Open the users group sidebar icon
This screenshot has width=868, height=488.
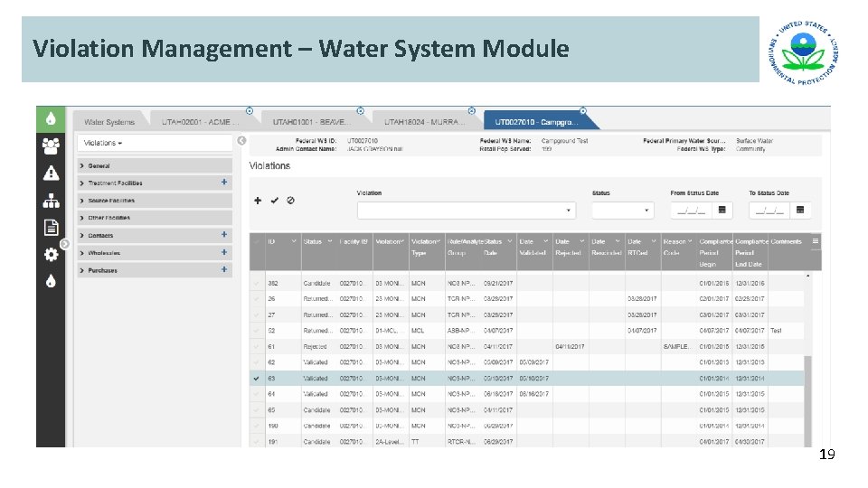tap(51, 146)
